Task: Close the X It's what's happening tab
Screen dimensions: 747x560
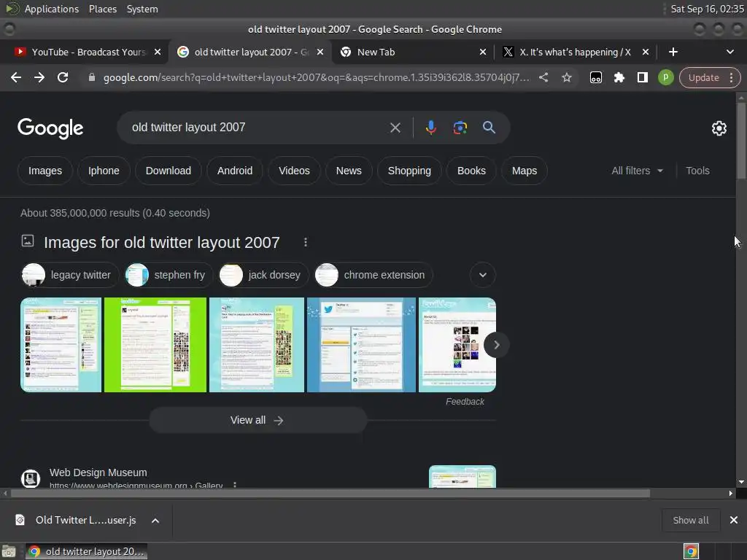Action: (645, 52)
